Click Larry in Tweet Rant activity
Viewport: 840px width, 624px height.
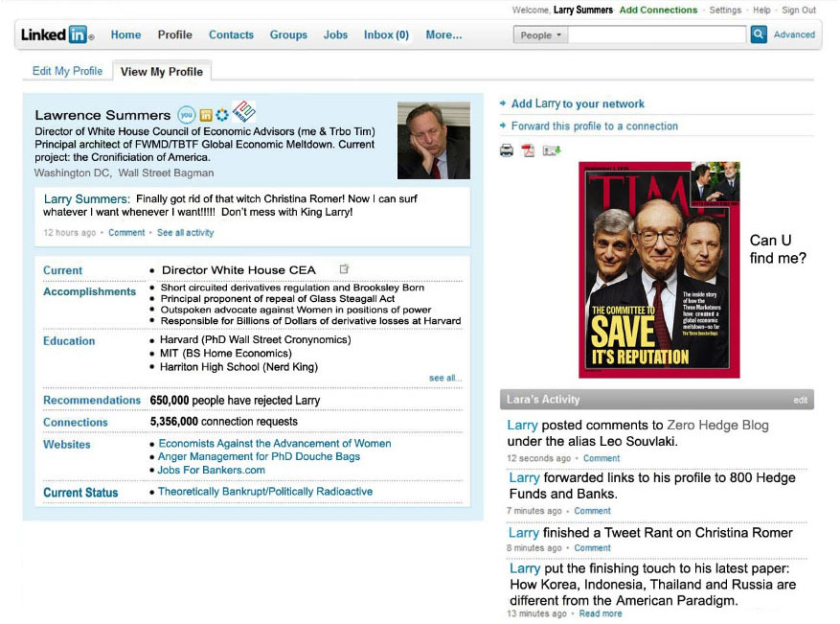523,532
